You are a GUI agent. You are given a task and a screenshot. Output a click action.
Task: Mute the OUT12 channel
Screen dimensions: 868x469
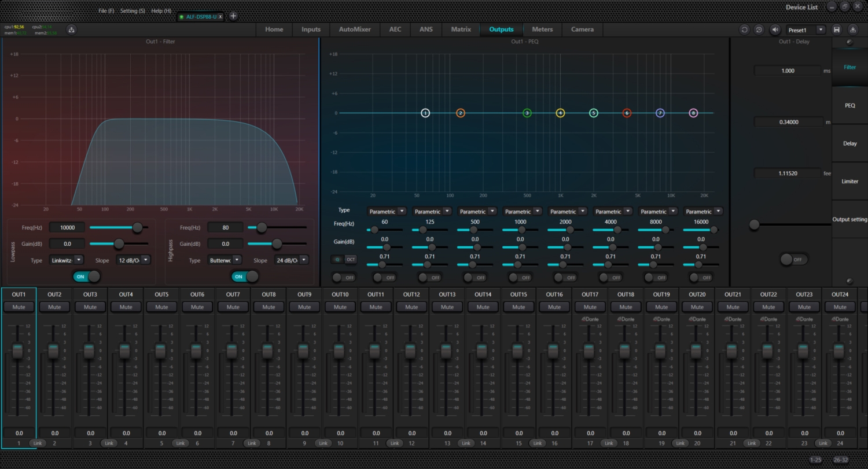411,307
